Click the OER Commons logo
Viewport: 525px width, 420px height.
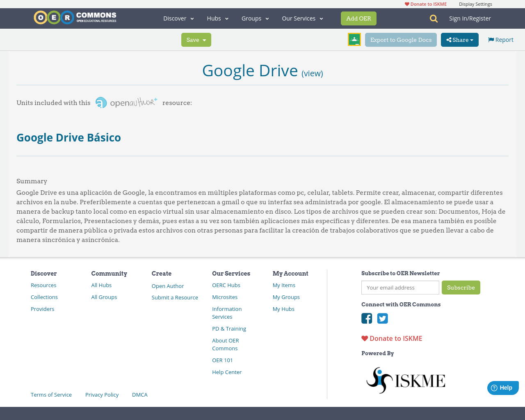(75, 17)
